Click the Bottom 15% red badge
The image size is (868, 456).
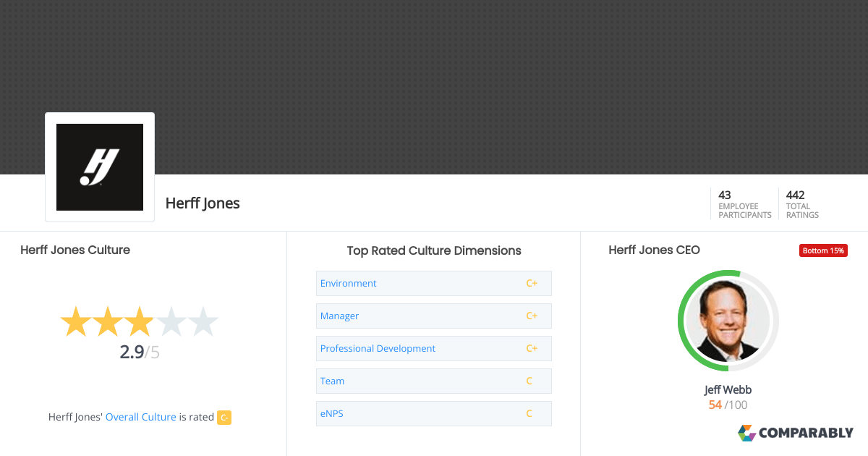[823, 250]
